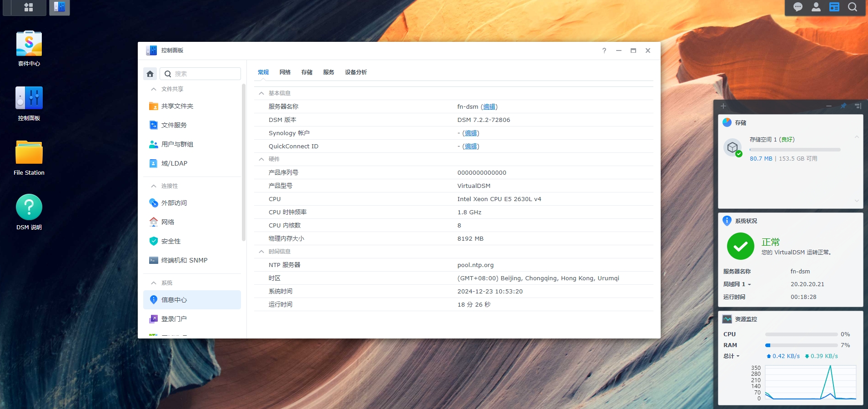This screenshot has width=868, height=409.
Task: Focus the control panel 搜索 field
Action: coord(201,74)
